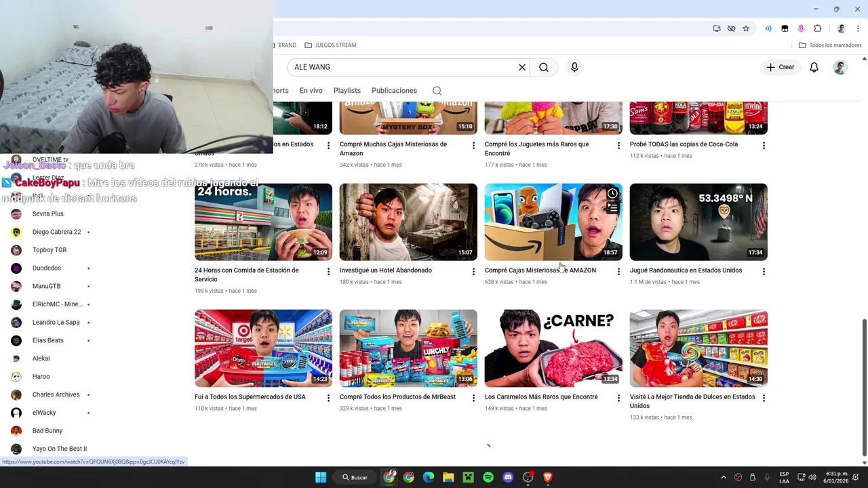
Task: Go to ManuGTB subscription
Action: pos(46,286)
